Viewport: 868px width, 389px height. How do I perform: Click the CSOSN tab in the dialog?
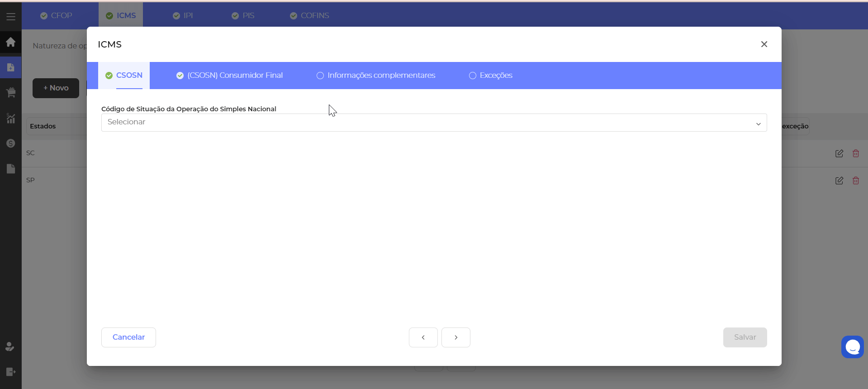click(124, 76)
